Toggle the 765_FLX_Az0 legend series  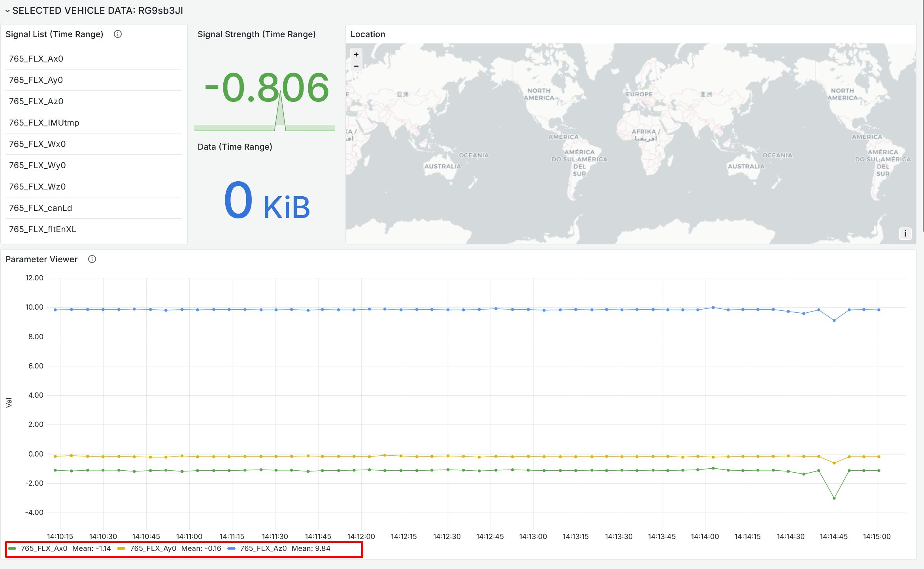click(263, 548)
